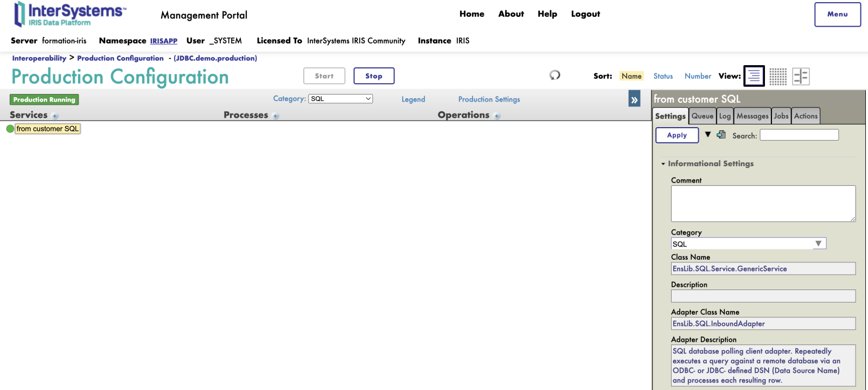Add a new service with plus icon
This screenshot has height=390, width=868.
coord(55,116)
